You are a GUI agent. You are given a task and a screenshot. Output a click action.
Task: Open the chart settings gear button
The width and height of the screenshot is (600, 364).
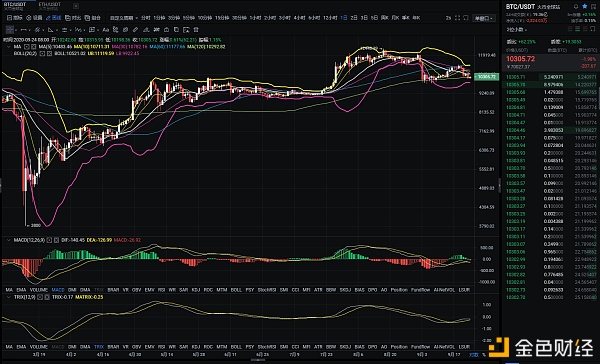[34, 18]
